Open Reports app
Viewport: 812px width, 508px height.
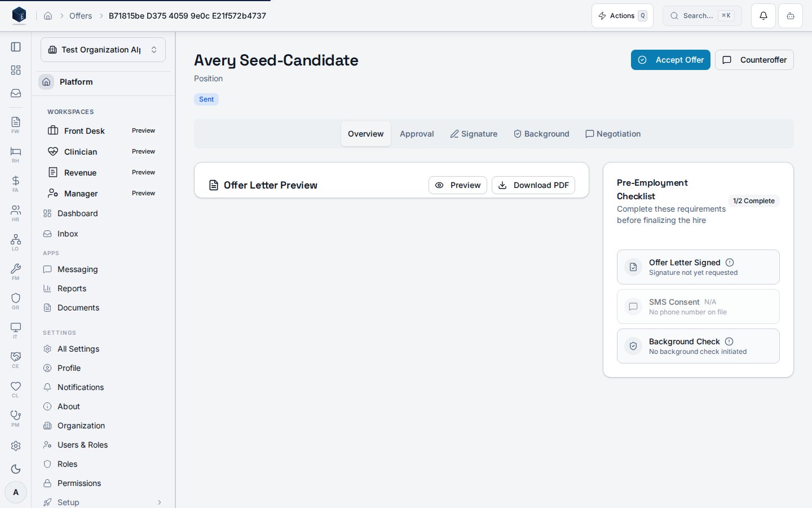pos(102,288)
